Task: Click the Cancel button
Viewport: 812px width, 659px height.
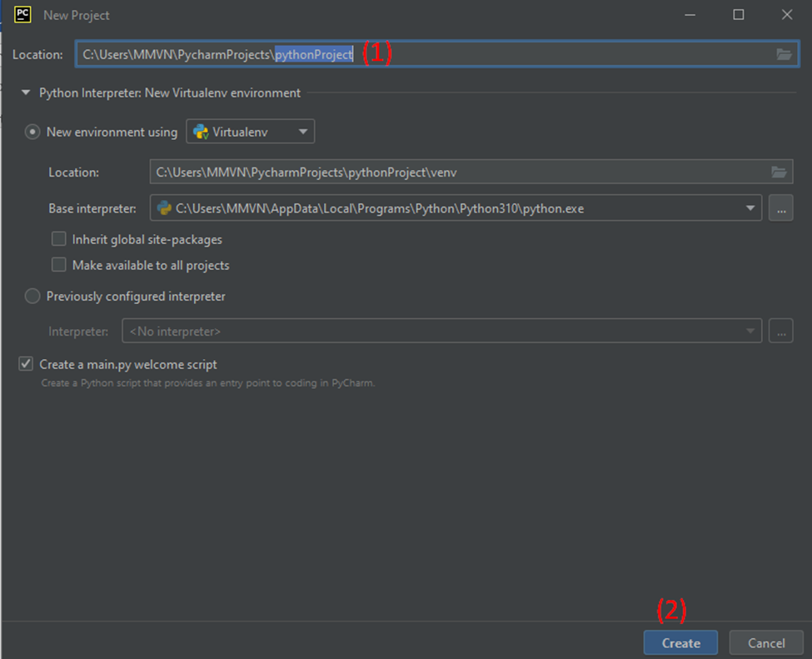Action: (x=766, y=643)
